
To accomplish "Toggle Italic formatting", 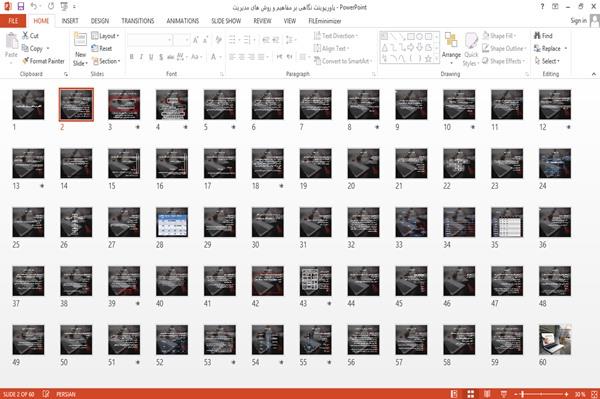I will (141, 57).
